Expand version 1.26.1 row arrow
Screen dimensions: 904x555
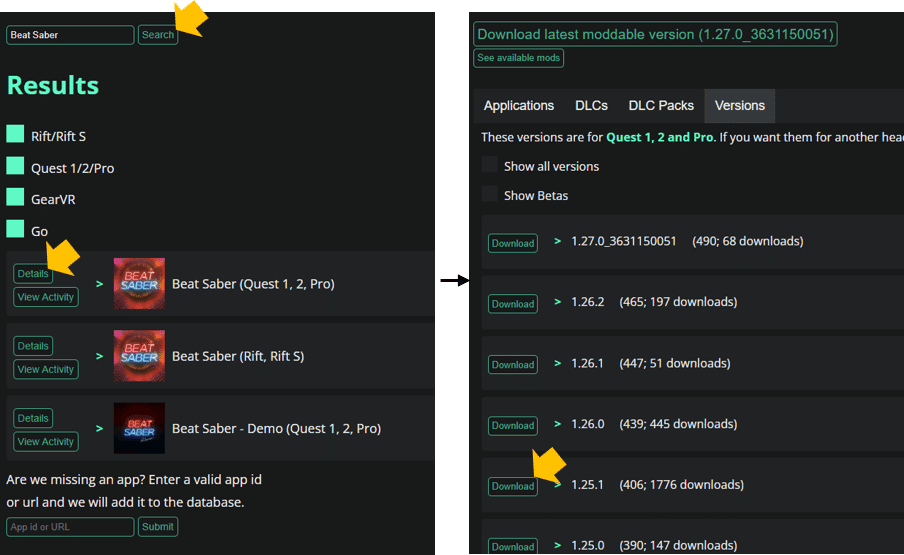click(558, 363)
